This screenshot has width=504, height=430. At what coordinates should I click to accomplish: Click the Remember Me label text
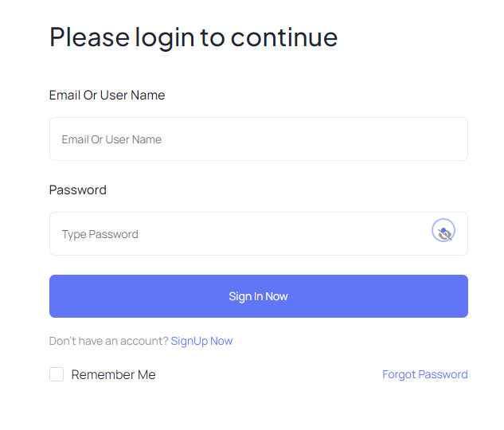coord(114,375)
